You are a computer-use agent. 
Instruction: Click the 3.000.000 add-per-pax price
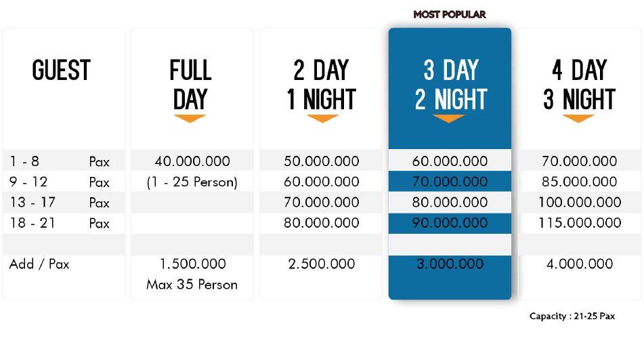coord(450,264)
